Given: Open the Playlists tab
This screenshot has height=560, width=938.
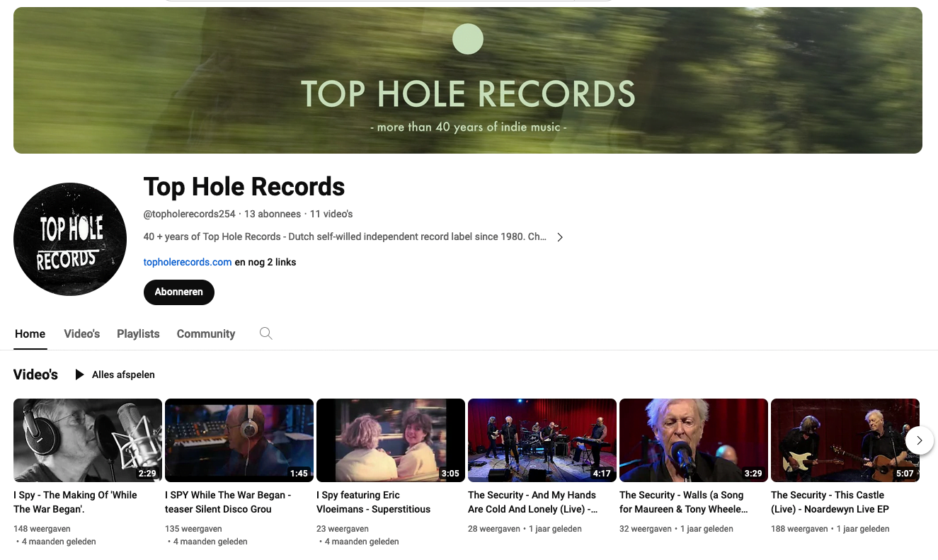Looking at the screenshot, I should (x=138, y=333).
